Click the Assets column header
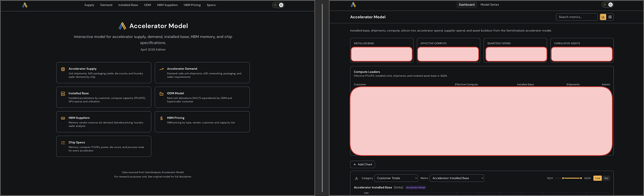The height and width of the screenshot is (196, 644). 606,84
